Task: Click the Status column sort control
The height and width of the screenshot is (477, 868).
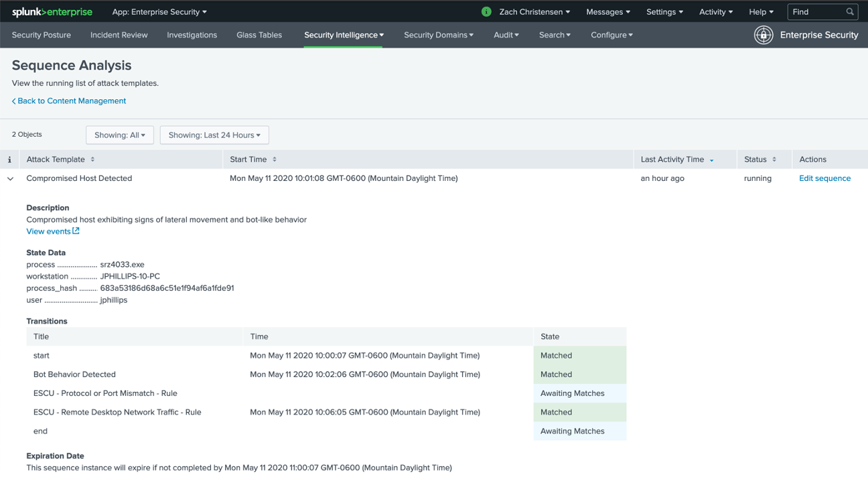Action: (x=775, y=159)
